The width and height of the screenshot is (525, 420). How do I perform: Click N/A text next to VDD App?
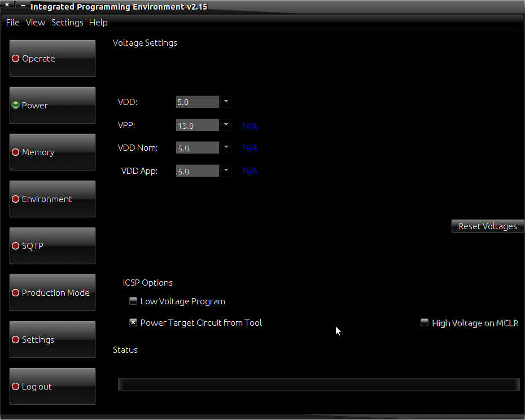[250, 171]
